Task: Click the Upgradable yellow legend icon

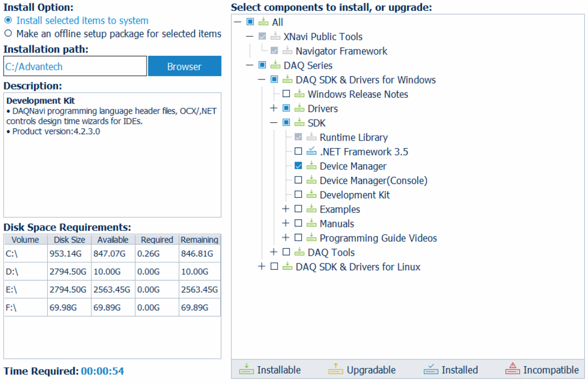Action: pyautogui.click(x=336, y=370)
